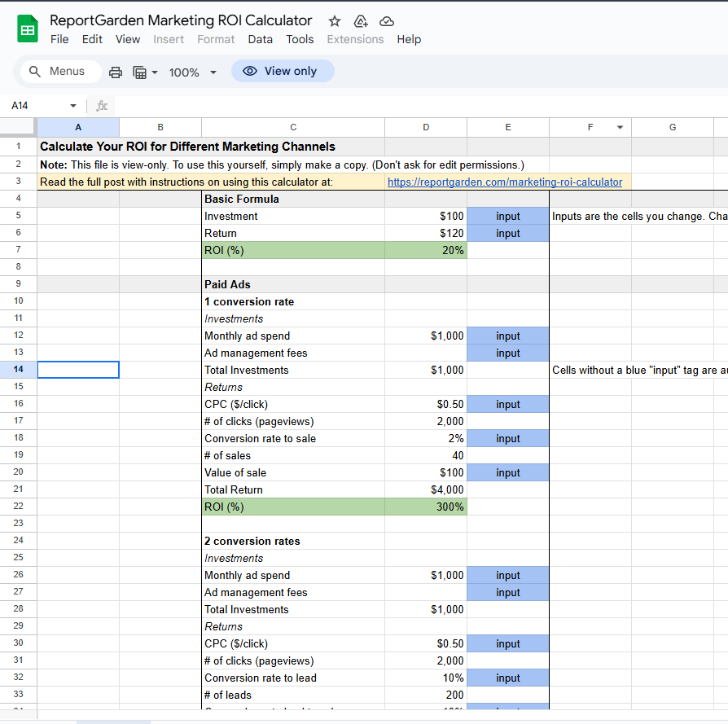Open the File menu
The height and width of the screenshot is (724, 728).
click(x=59, y=39)
